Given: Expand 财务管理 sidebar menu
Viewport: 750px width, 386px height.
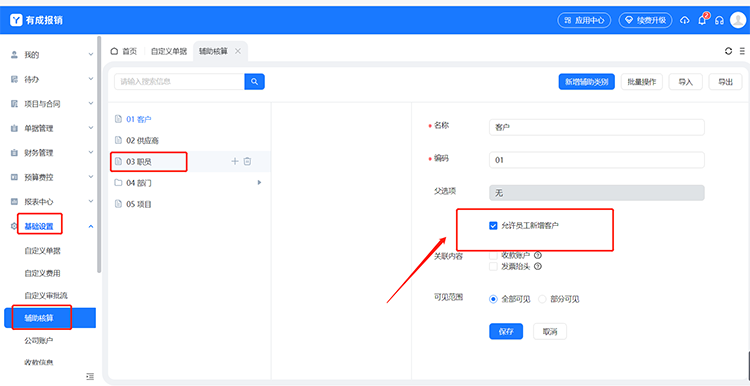Looking at the screenshot, I should pyautogui.click(x=51, y=153).
